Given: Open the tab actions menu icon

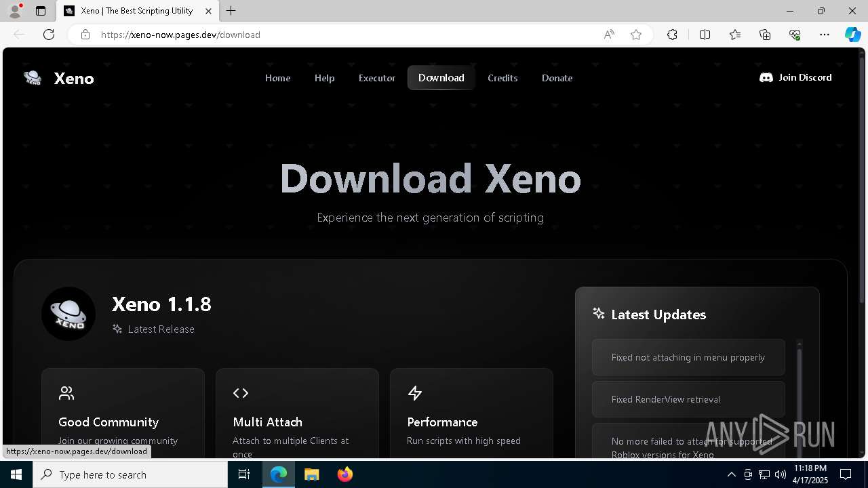Looking at the screenshot, I should [x=41, y=11].
